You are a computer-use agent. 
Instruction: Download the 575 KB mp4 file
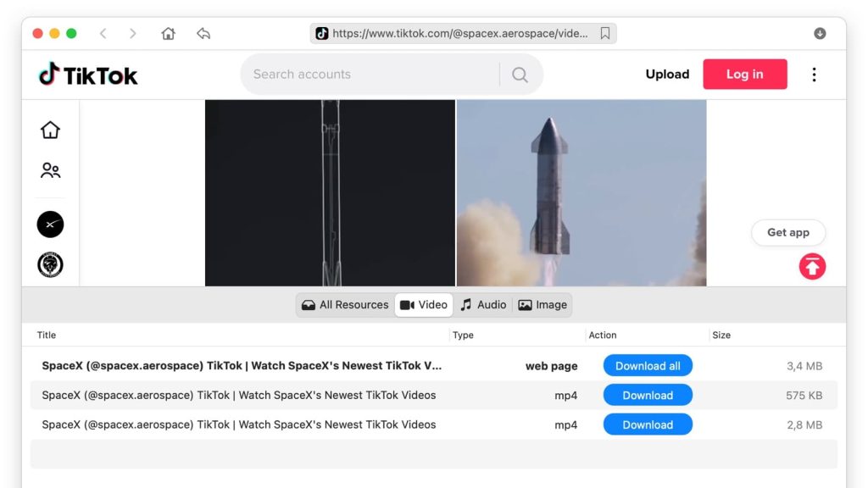648,395
